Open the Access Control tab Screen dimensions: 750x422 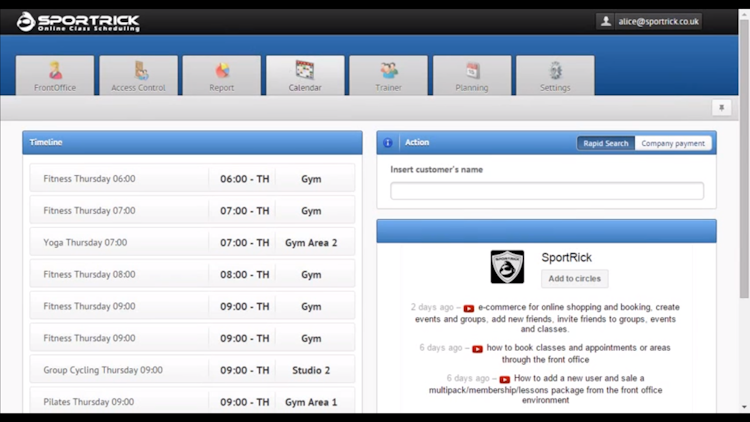(x=138, y=76)
